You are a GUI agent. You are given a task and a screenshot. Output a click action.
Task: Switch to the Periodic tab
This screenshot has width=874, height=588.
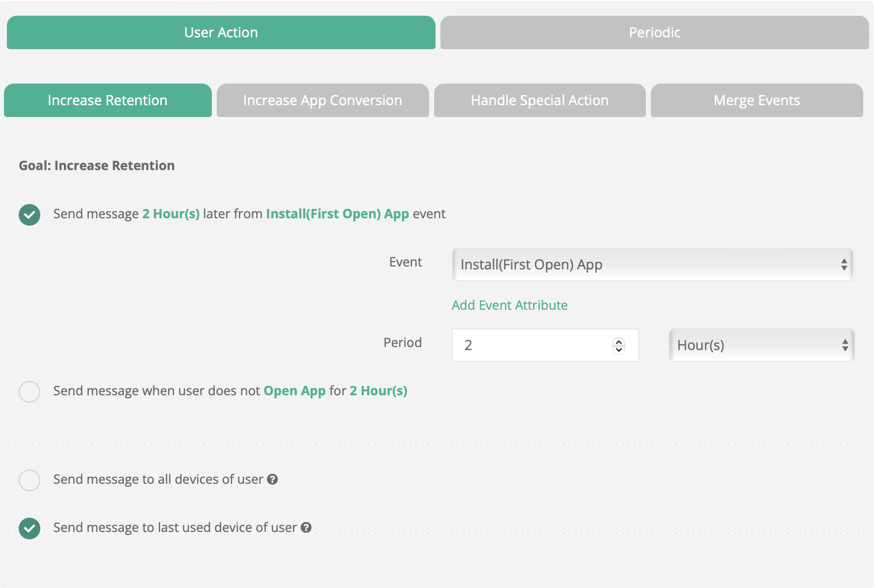[x=654, y=32]
